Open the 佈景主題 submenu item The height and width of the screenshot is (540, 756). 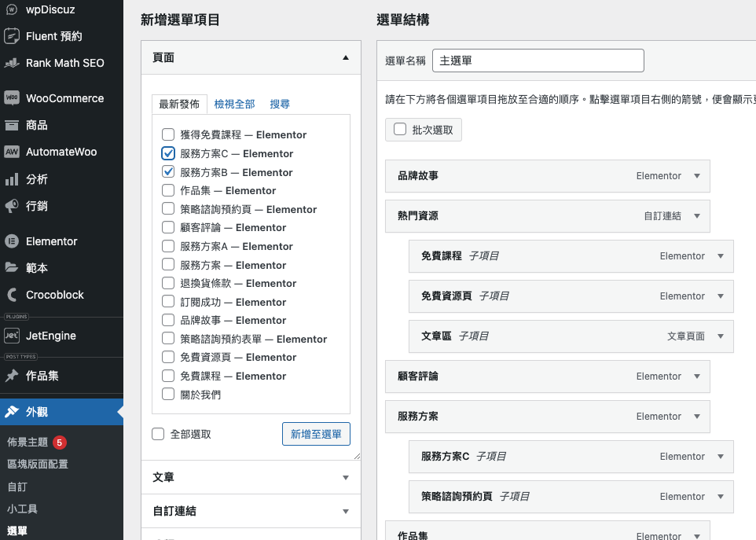point(28,442)
